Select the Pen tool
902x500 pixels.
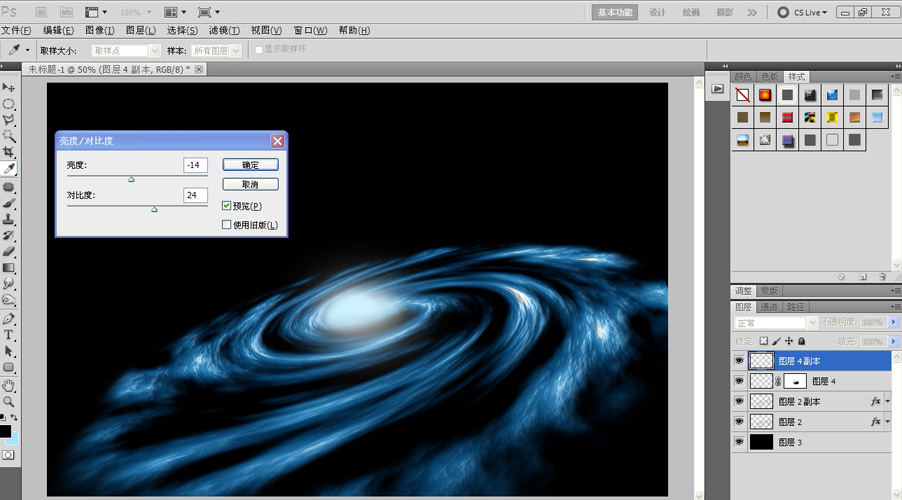[9, 319]
